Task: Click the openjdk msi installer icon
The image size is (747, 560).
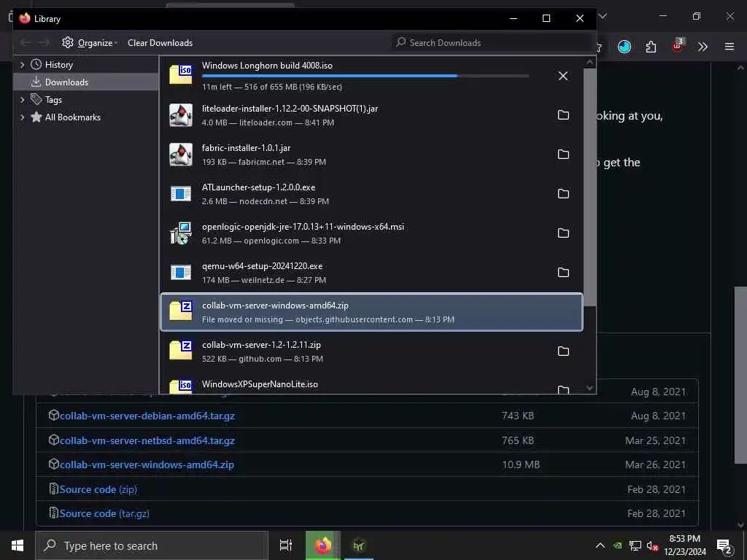Action: [x=181, y=233]
